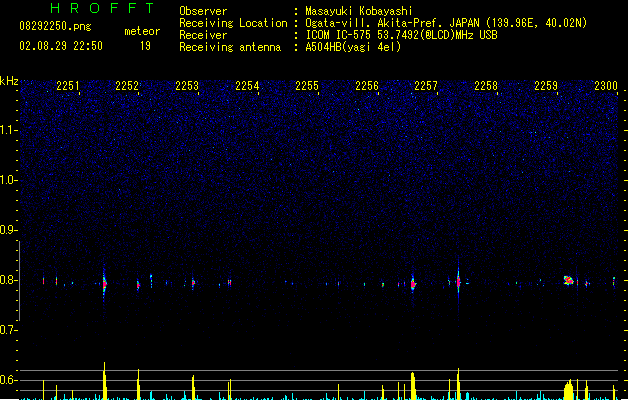Click the 0.9 frequency axis label
Screen dimensions: 629x400
[8, 230]
